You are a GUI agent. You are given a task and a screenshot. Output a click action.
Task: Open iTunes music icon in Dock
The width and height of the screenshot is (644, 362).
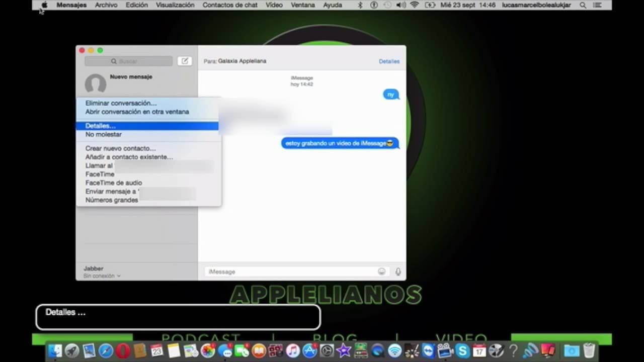tap(292, 351)
